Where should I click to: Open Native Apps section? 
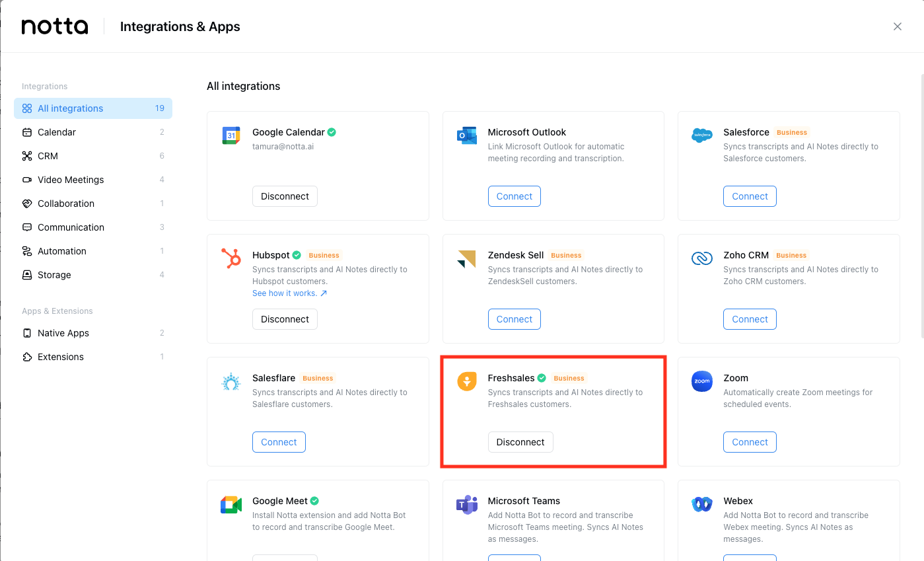coord(93,333)
